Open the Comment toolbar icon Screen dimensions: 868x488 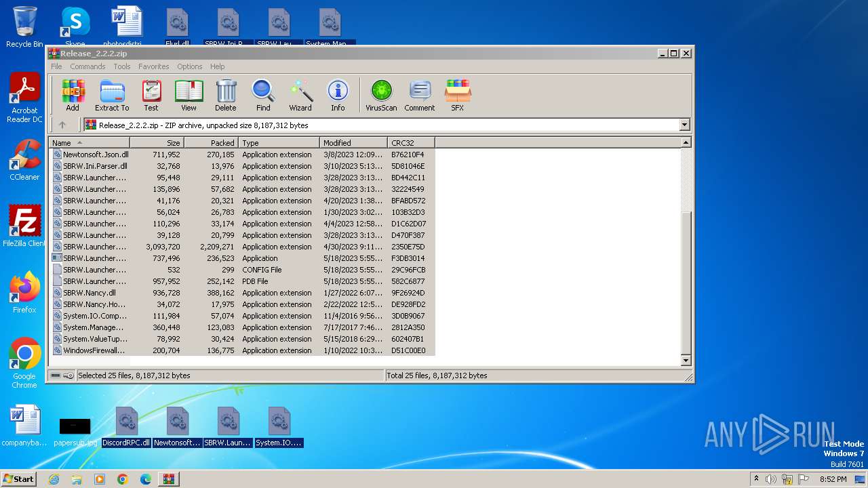pyautogui.click(x=420, y=96)
